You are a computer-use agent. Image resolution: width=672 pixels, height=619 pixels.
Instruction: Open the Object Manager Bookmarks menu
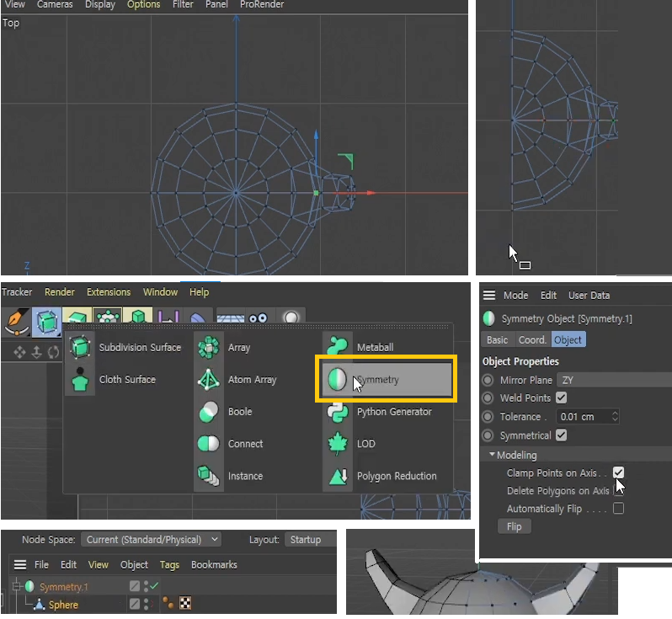coord(214,564)
